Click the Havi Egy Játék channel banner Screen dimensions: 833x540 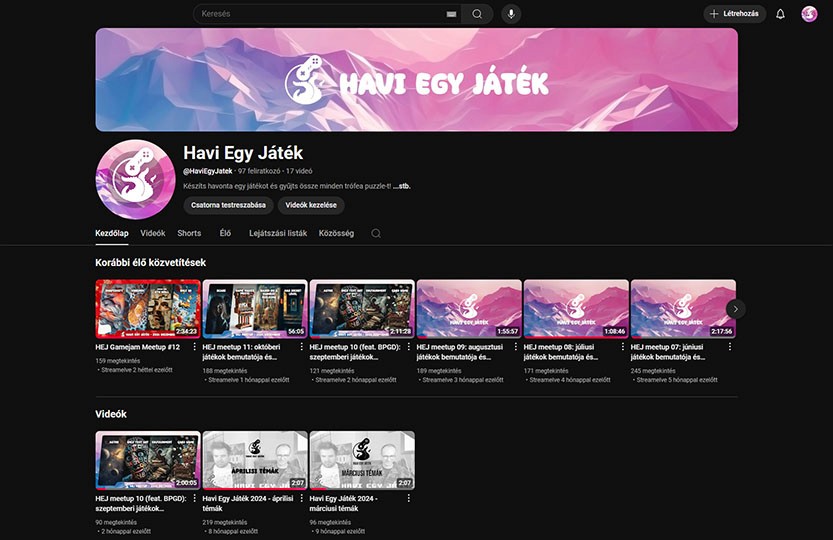coord(416,80)
